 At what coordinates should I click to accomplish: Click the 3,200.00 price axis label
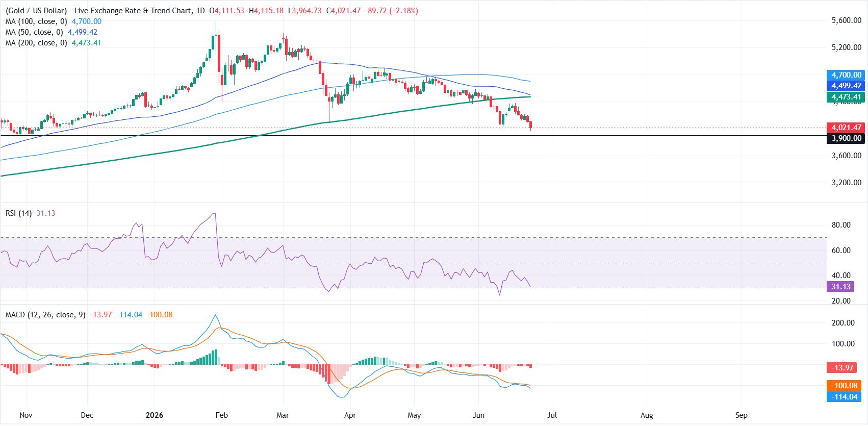(x=846, y=183)
